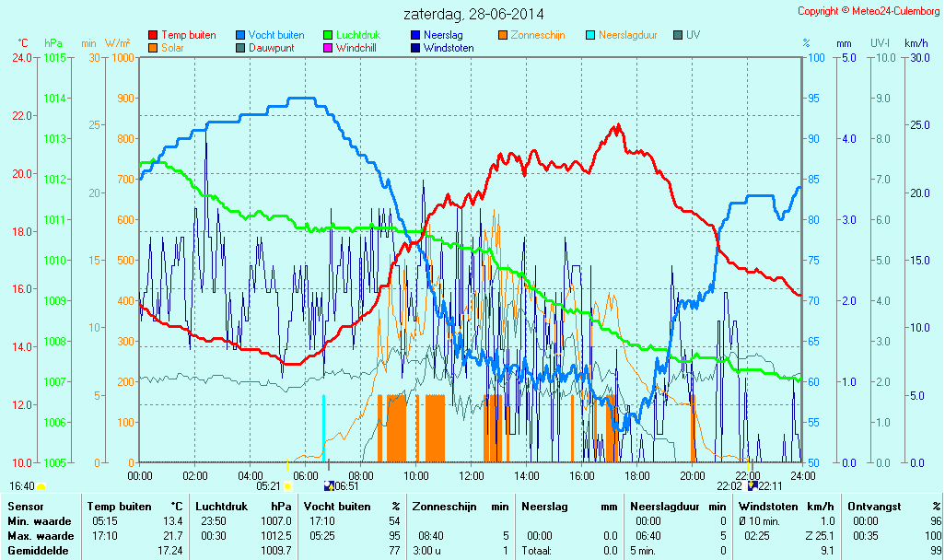Click the moon icon beside 22:11

click(752, 485)
